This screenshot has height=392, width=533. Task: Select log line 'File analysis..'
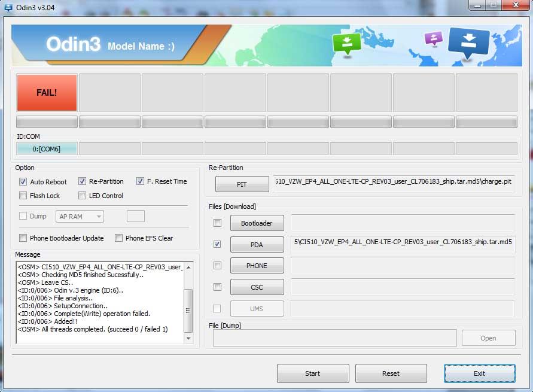(x=55, y=298)
